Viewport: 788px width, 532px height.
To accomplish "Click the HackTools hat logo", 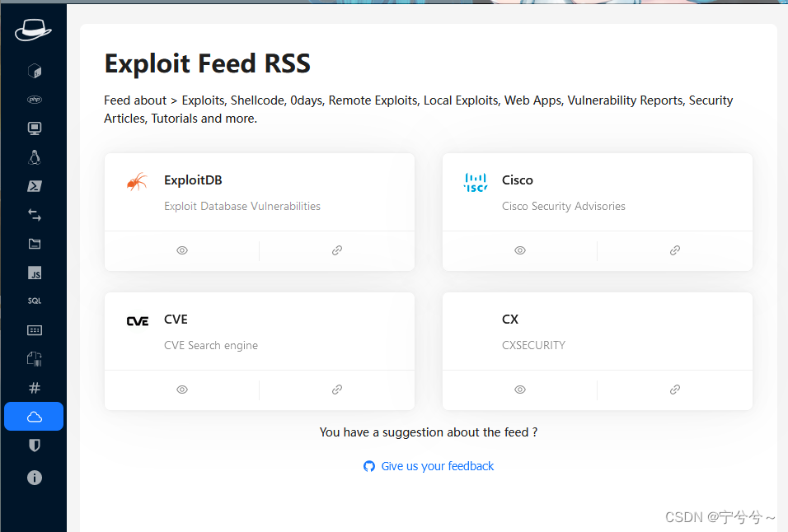I will pyautogui.click(x=33, y=30).
